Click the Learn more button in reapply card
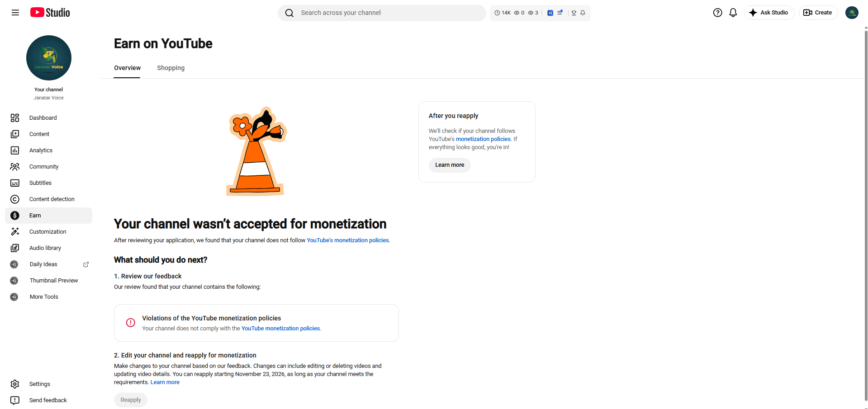The image size is (868, 409). coord(450,165)
